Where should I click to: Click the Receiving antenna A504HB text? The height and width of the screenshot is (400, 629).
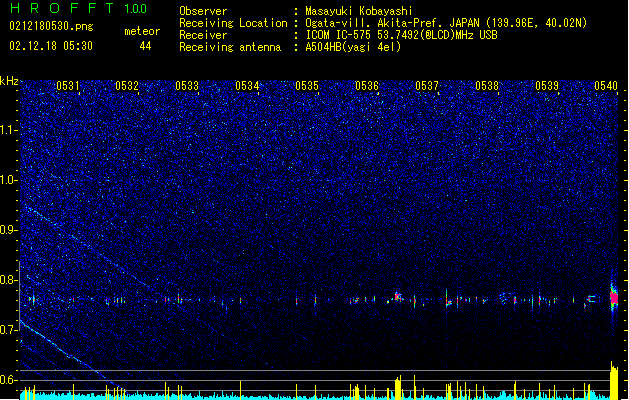353,47
